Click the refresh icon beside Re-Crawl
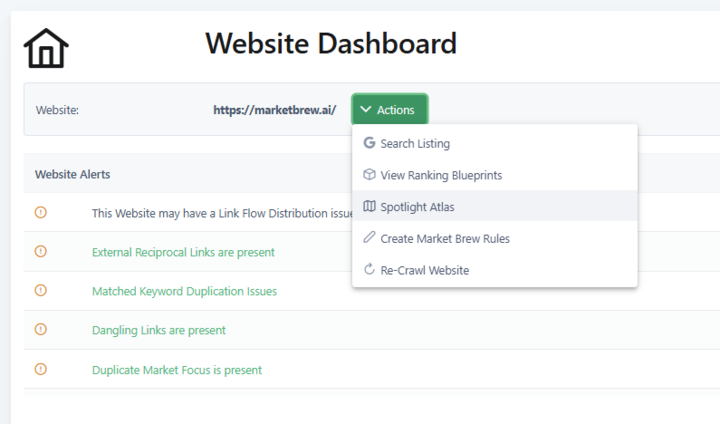The width and height of the screenshot is (720, 424). 369,269
